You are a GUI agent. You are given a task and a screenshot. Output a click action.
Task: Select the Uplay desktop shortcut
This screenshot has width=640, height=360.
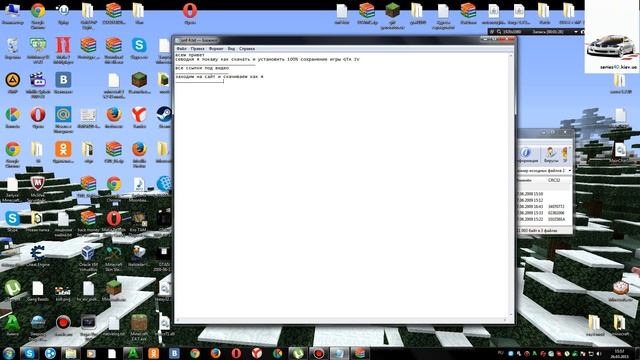63,13
